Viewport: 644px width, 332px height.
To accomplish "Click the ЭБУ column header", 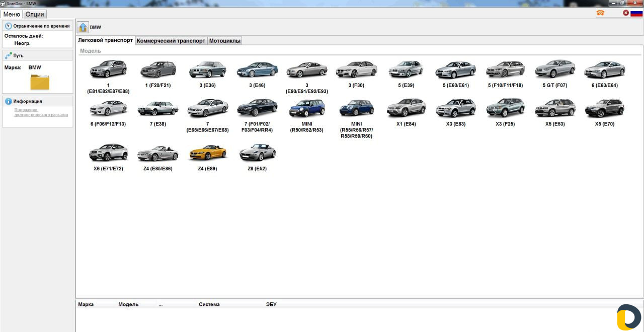I will pos(271,304).
